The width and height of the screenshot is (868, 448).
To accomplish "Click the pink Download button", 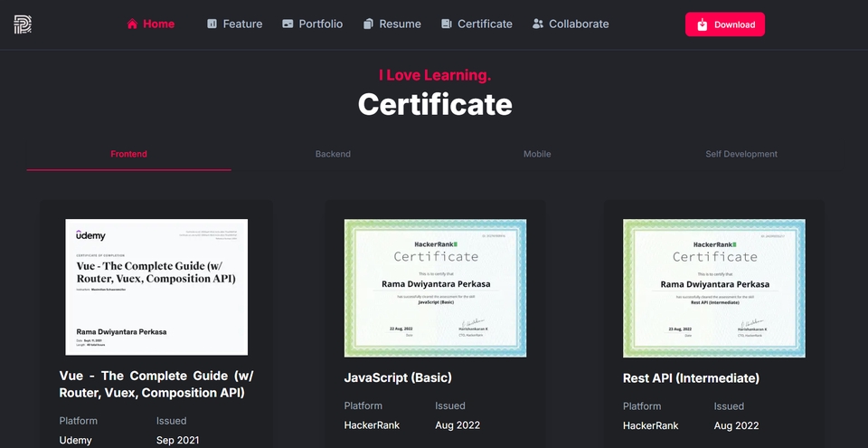I will pos(725,24).
